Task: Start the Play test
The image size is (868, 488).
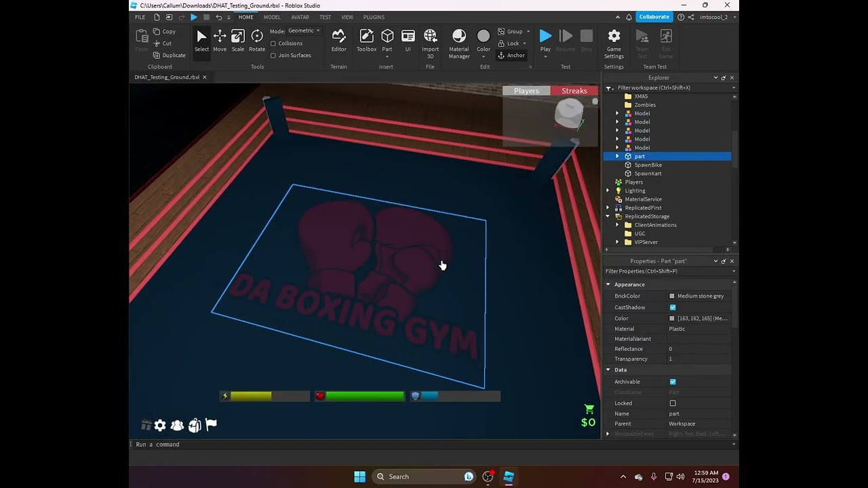Action: 545,36
